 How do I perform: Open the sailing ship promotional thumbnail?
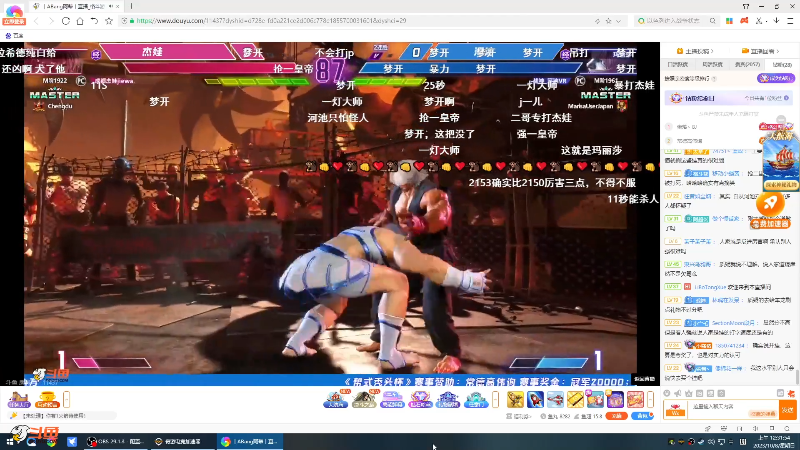pos(780,161)
